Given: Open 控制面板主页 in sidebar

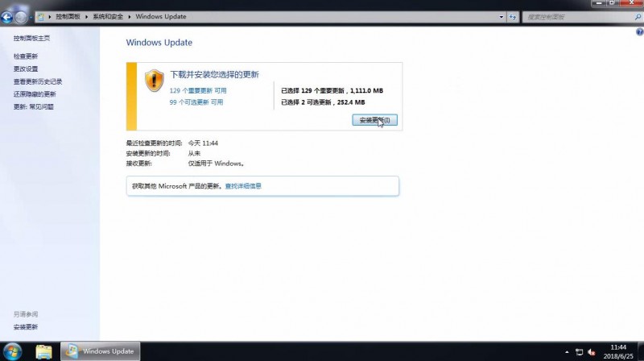Looking at the screenshot, I should [31, 38].
